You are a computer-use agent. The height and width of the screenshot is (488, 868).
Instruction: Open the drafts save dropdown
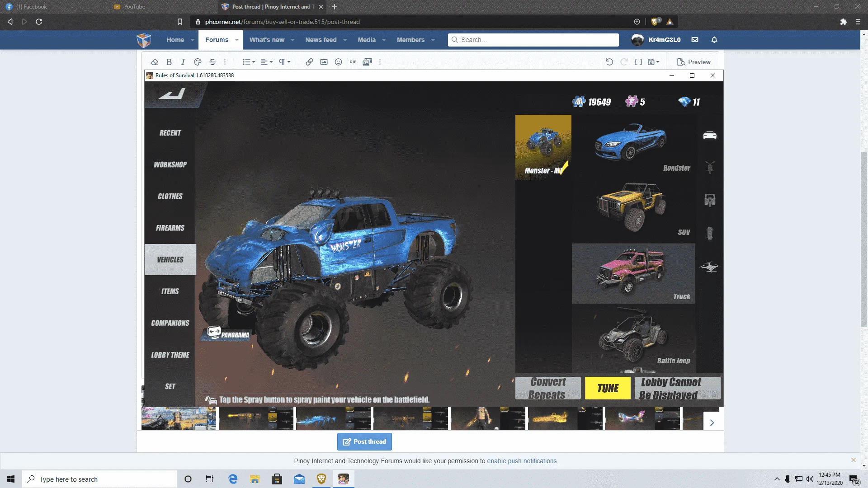[654, 62]
